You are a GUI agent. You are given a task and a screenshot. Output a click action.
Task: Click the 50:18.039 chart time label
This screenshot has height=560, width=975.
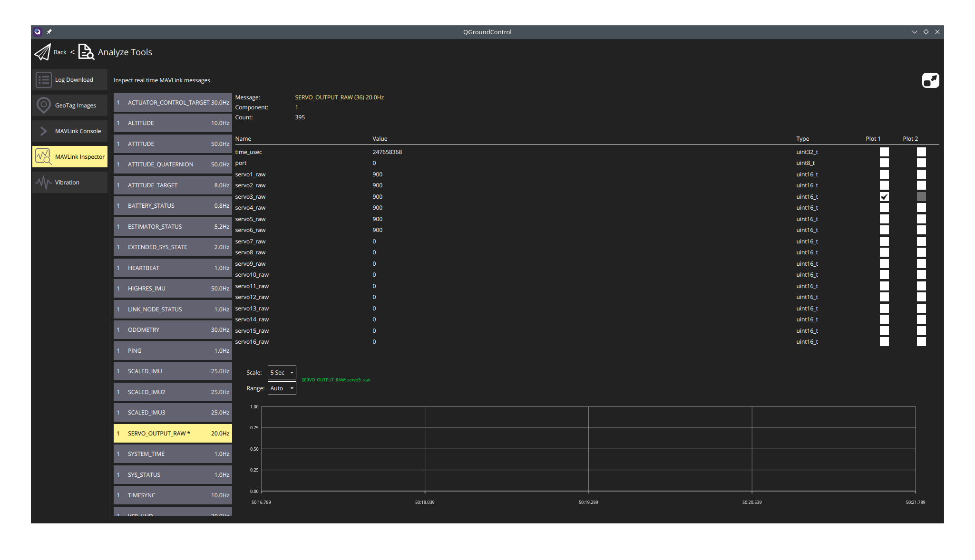point(425,502)
